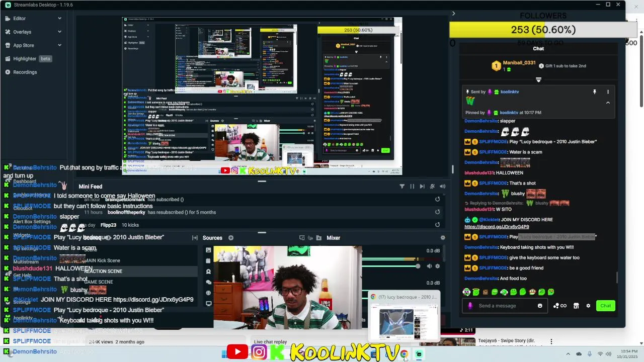Adjust the mixer volume slider handle
The height and width of the screenshot is (362, 644).
coord(418,266)
